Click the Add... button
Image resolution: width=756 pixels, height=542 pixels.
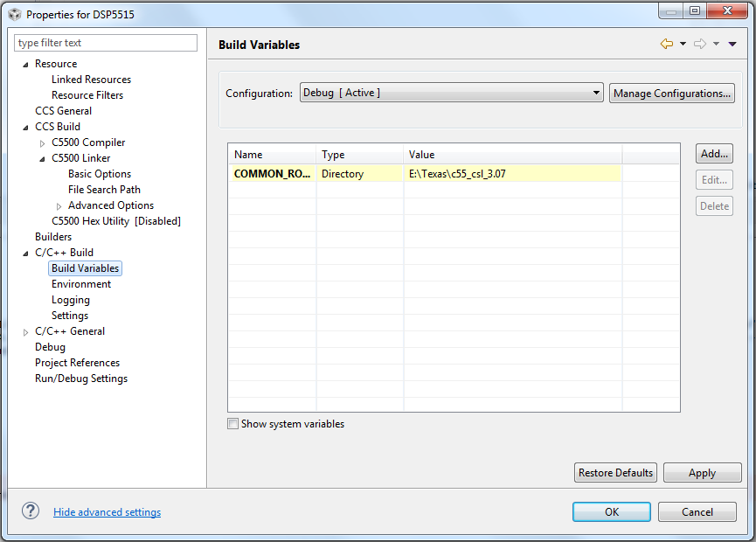click(x=714, y=154)
